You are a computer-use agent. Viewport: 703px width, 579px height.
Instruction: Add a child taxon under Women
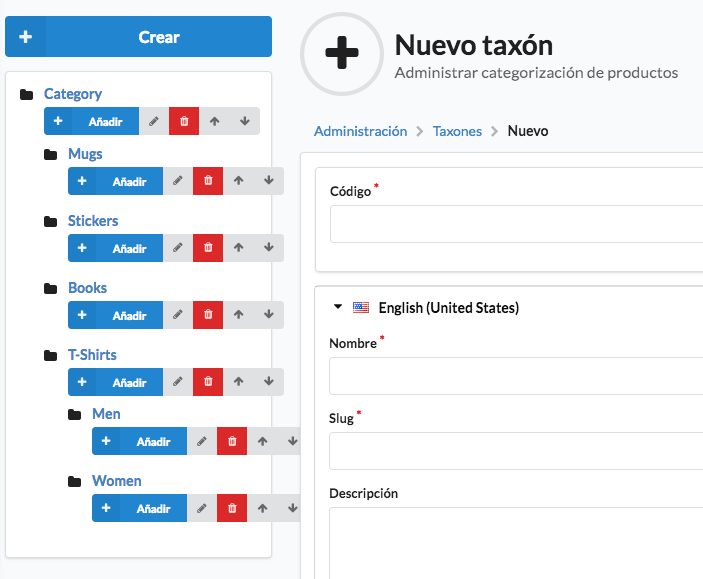(x=139, y=508)
